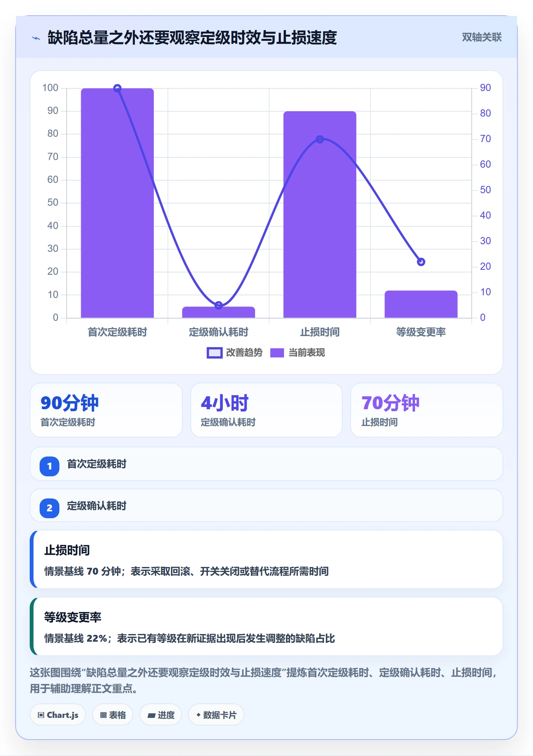
Task: Click the 止损时间 bar in the chart
Action: pyautogui.click(x=320, y=215)
